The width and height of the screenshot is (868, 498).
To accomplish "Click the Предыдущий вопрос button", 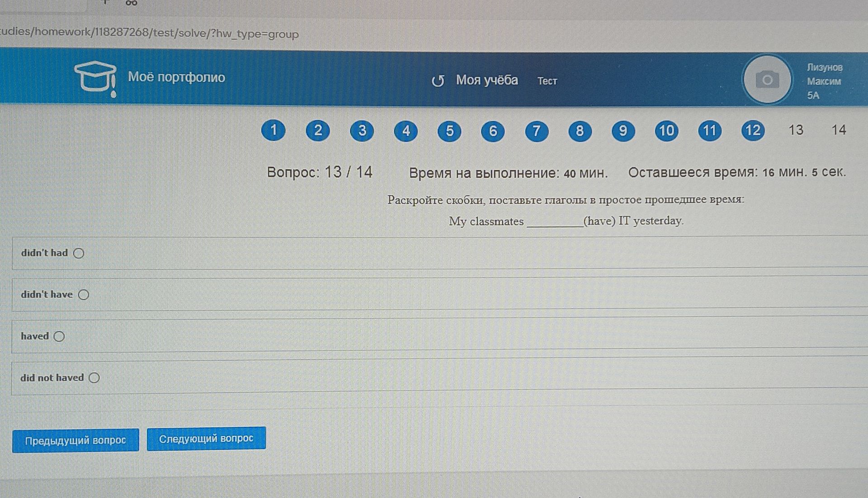I will coord(75,440).
